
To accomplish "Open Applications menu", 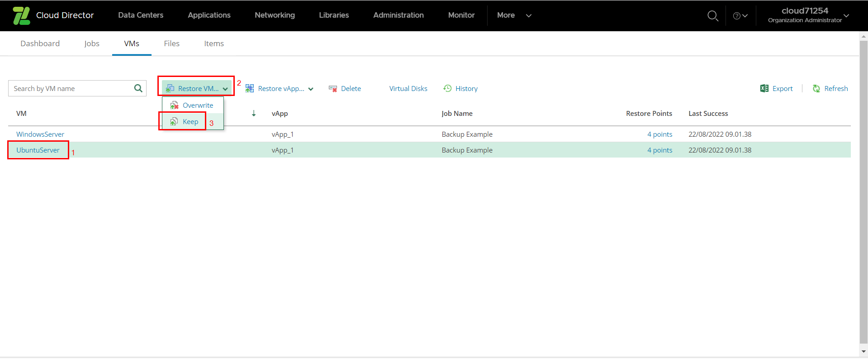I will (209, 15).
